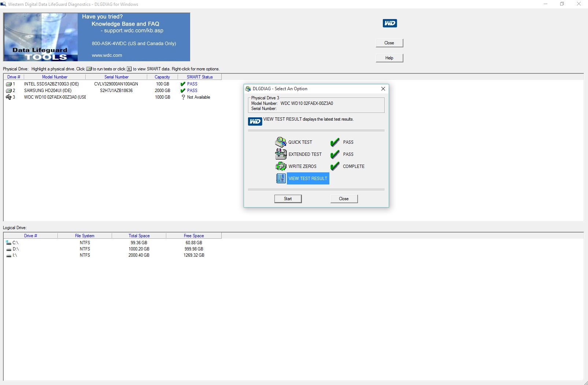Click the D:\ logical drive icon
Screen dimensions: 588x385
tap(9, 249)
